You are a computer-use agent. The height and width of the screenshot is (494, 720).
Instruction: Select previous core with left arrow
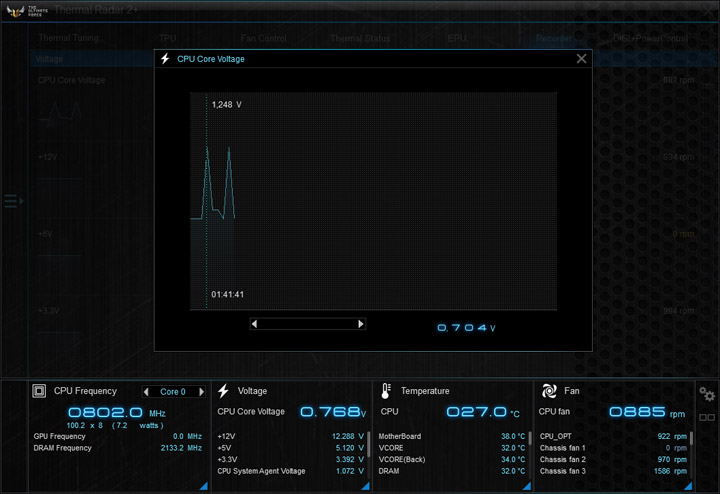(x=147, y=392)
